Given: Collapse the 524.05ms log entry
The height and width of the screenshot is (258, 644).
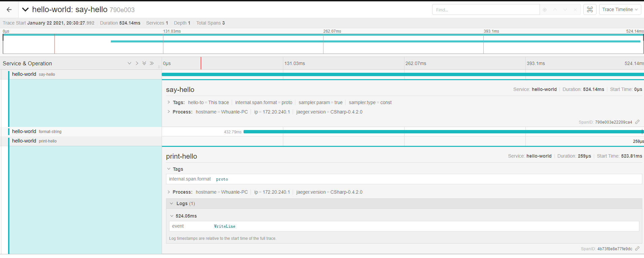Looking at the screenshot, I should 172,216.
